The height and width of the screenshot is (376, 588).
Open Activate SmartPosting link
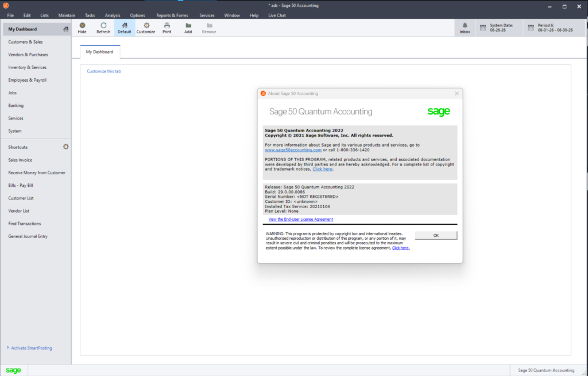tap(32, 348)
